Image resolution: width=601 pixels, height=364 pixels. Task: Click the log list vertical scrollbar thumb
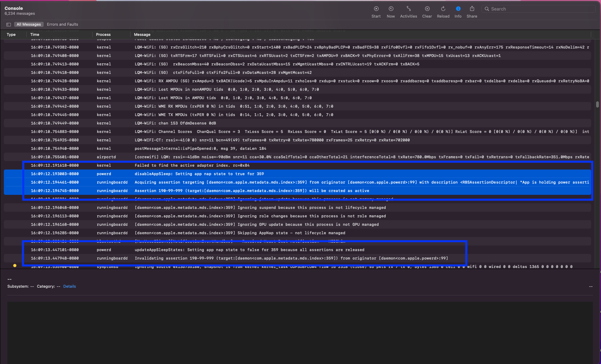click(597, 104)
